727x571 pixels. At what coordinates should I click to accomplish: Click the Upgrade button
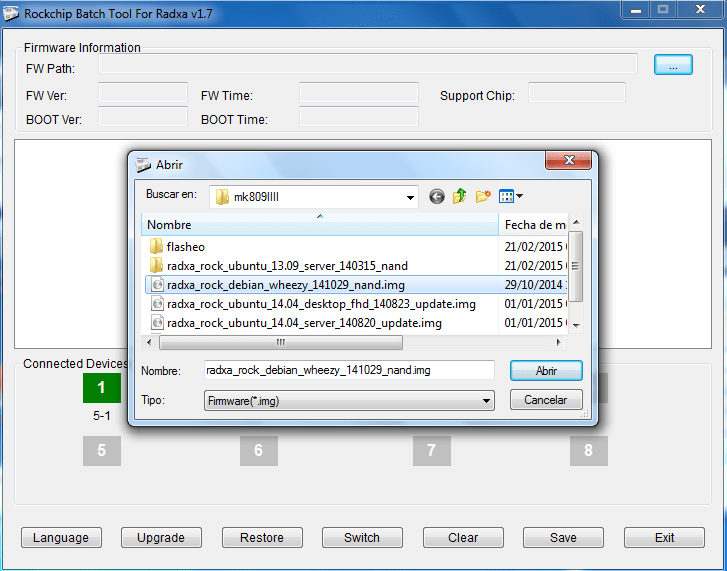tap(161, 538)
